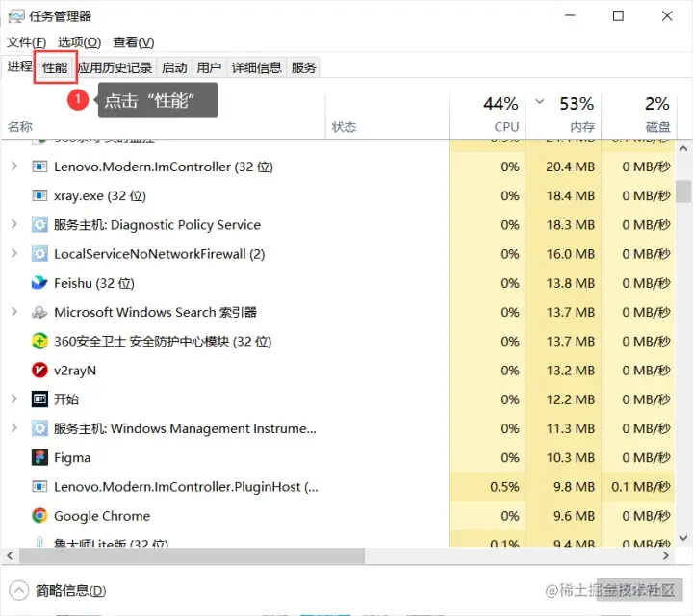Image resolution: width=693 pixels, height=616 pixels.
Task: Click vertical scrollbar up arrow
Action: (x=683, y=149)
